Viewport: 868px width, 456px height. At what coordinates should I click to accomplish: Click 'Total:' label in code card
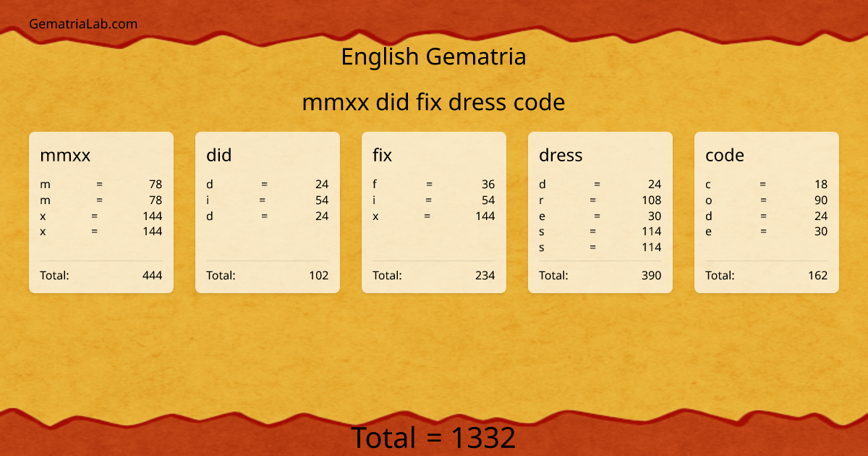[x=720, y=275]
